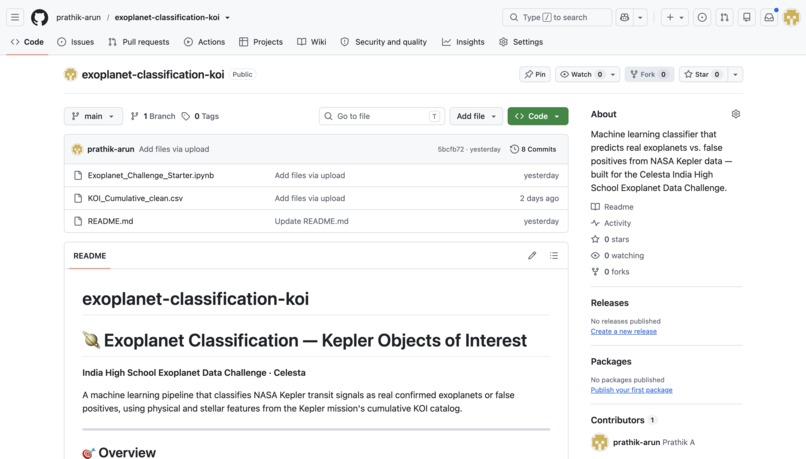Screen dimensions: 806x459
Task: Click Publish your first package link
Action: [x=631, y=390]
